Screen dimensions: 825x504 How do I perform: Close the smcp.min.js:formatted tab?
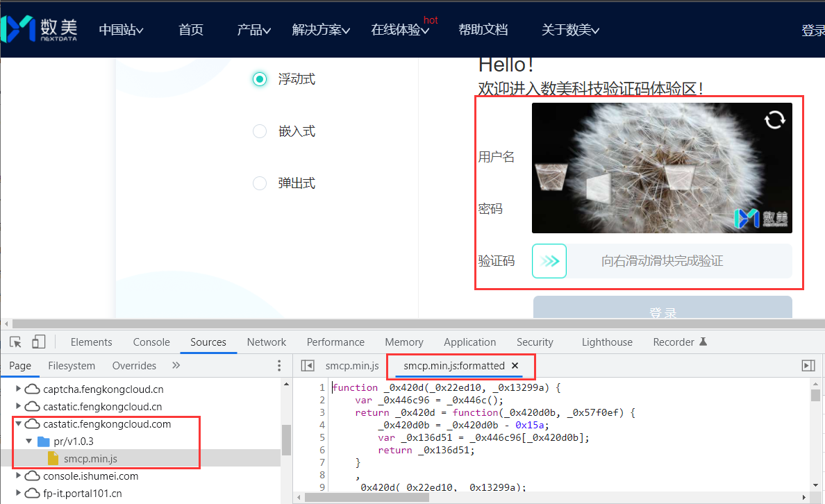click(x=515, y=366)
